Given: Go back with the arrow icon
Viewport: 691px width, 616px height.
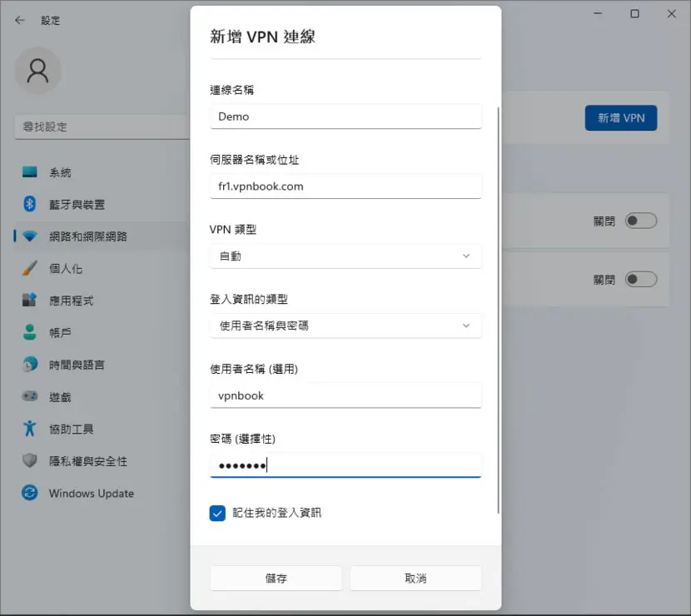Looking at the screenshot, I should [20, 20].
